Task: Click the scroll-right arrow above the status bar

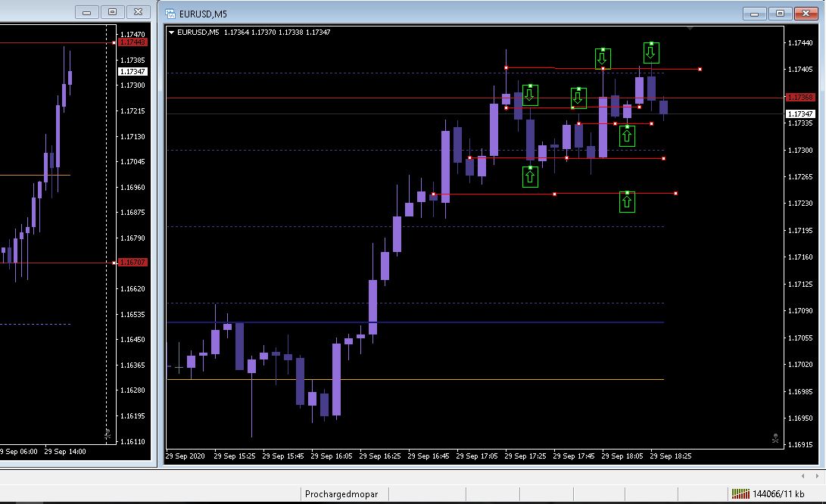Action: [x=817, y=476]
